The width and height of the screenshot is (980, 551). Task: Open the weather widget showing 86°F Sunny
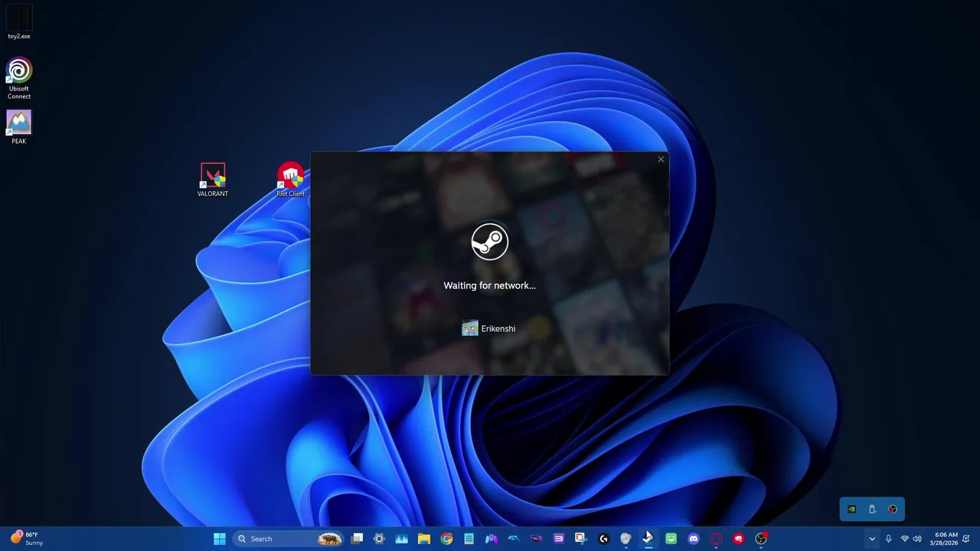(x=26, y=539)
